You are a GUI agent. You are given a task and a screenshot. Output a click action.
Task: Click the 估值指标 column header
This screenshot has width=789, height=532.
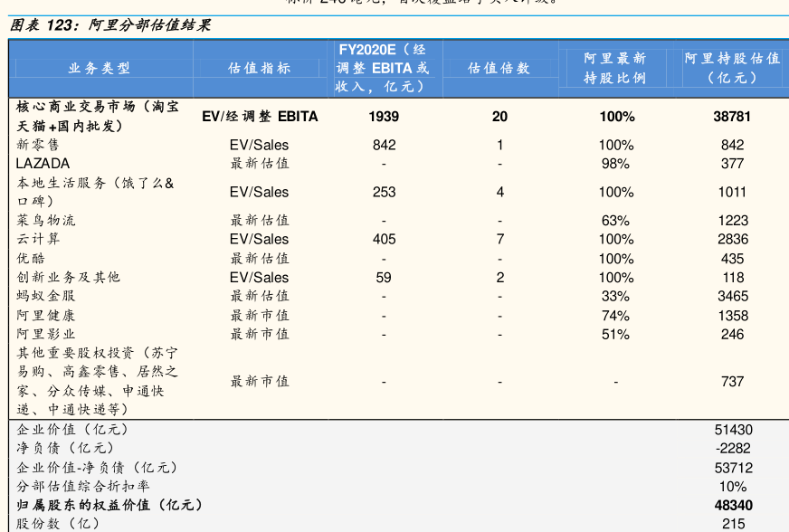(x=259, y=68)
